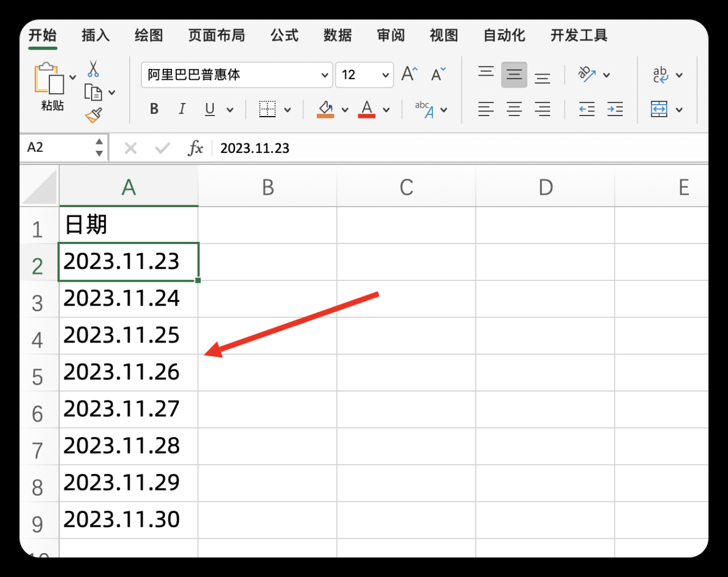Open the Copy options dropdown arrow
Image resolution: width=728 pixels, height=577 pixels.
pyautogui.click(x=112, y=92)
